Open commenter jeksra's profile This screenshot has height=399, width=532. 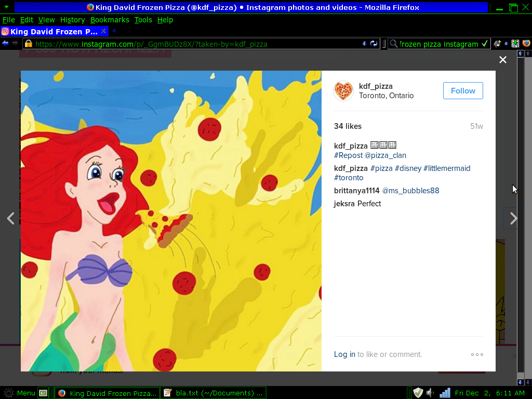click(x=344, y=204)
